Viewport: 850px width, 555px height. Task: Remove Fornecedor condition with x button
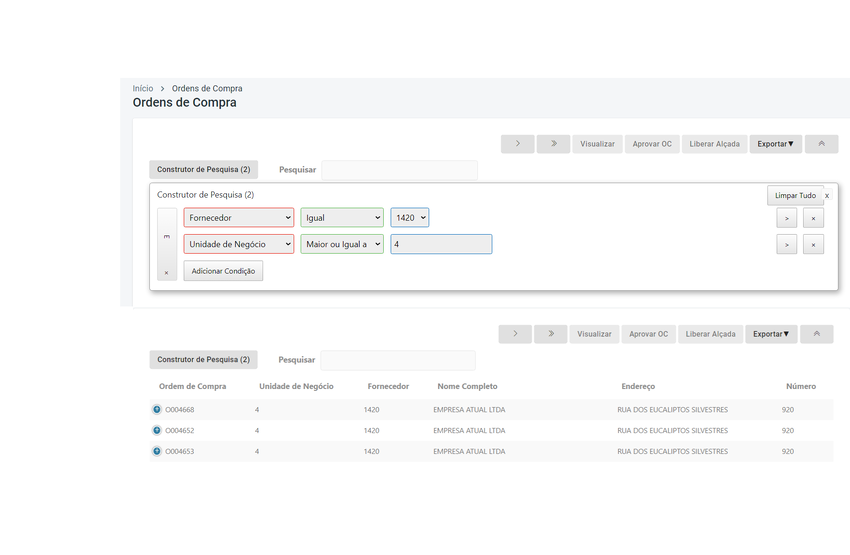tap(813, 218)
